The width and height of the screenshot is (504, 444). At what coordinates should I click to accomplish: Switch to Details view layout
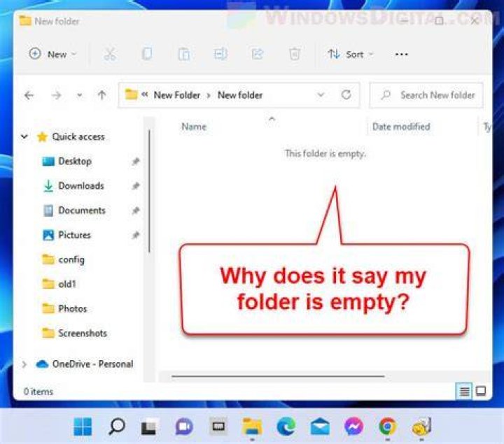464,392
